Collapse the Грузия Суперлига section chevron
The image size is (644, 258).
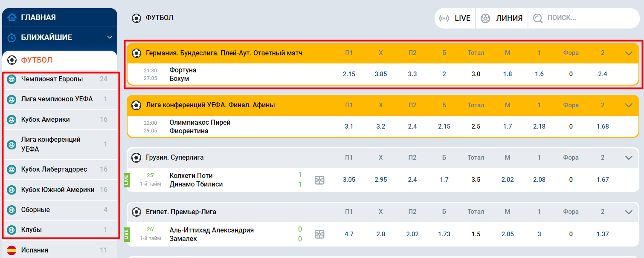tap(629, 158)
